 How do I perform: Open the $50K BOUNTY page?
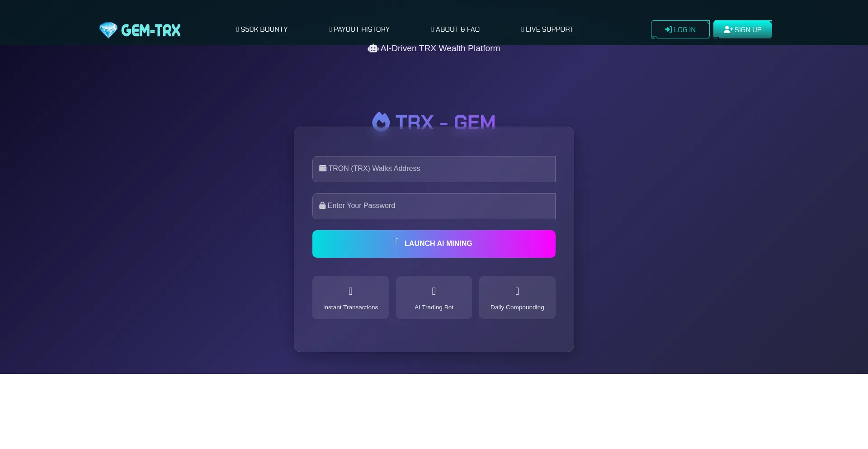(x=262, y=29)
